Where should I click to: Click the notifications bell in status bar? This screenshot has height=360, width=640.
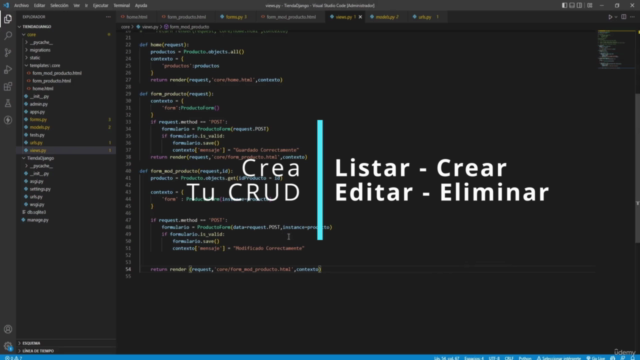pos(632,358)
